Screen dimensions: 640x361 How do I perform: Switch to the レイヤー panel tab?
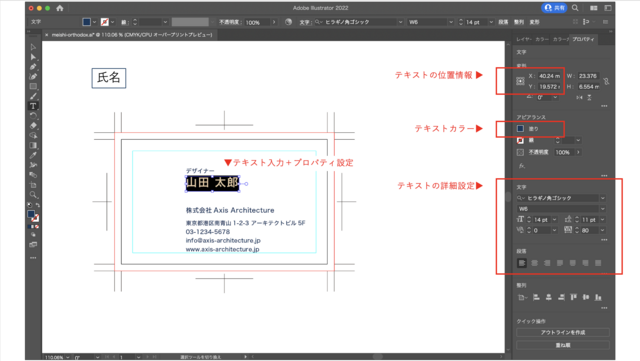tap(523, 39)
